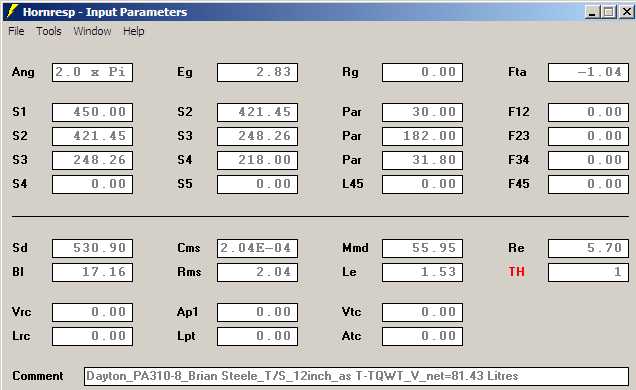
Task: Edit the S4 field showing 218.00
Action: point(258,160)
